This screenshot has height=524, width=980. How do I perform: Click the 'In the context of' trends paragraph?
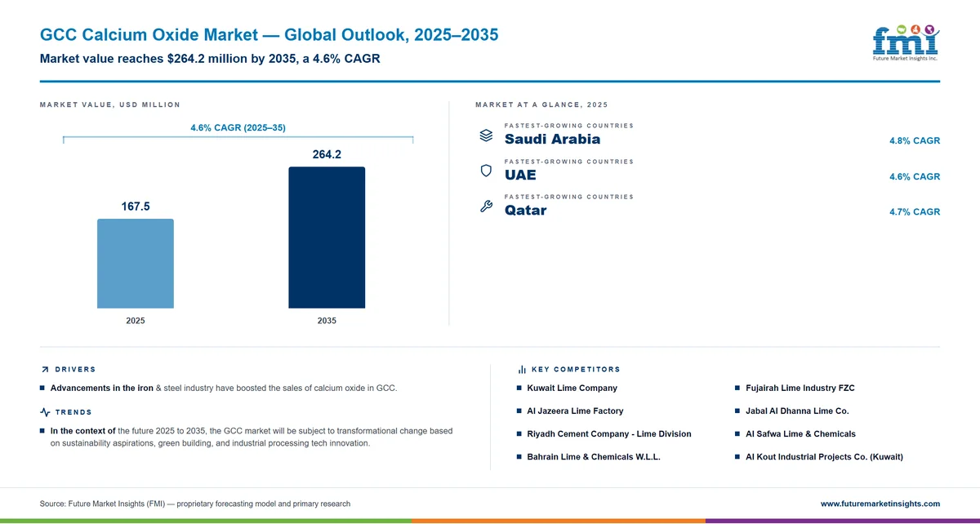click(252, 437)
